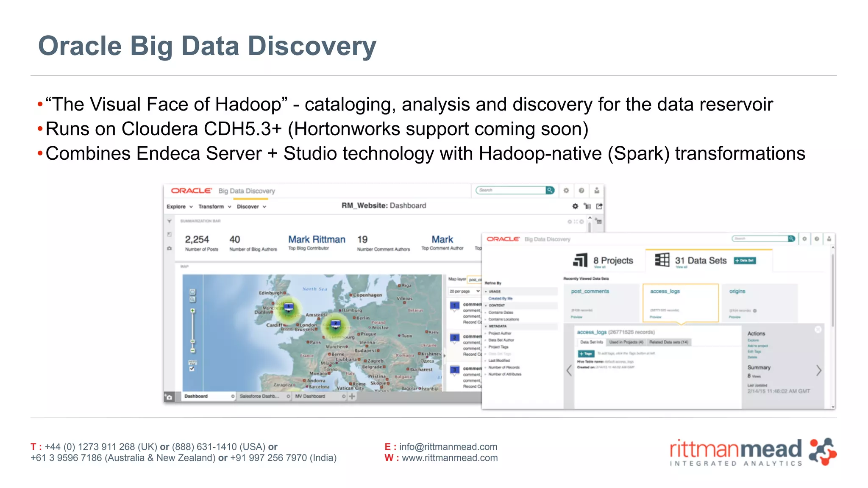868x488 pixels.
Task: Click the add dashboard page plus icon
Action: (352, 396)
